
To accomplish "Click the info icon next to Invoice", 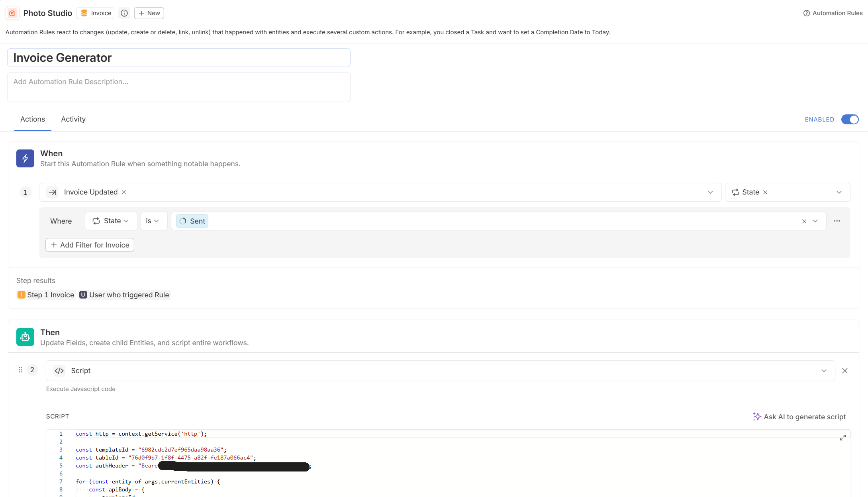I will [124, 13].
